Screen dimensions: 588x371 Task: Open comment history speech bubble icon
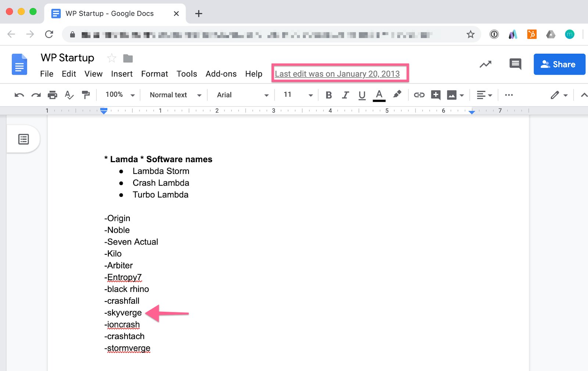(515, 64)
